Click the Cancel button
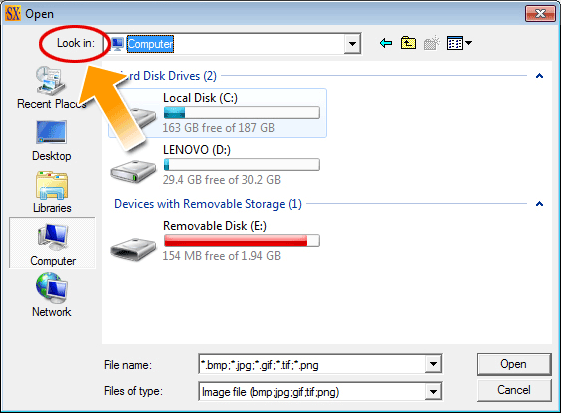561x413 pixels. pos(514,390)
